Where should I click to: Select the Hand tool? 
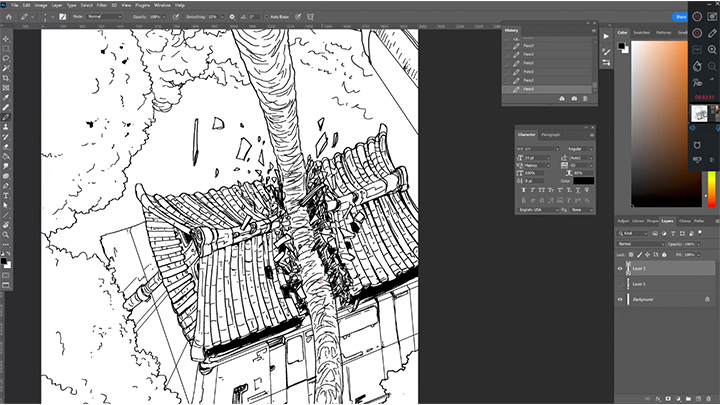[x=6, y=225]
